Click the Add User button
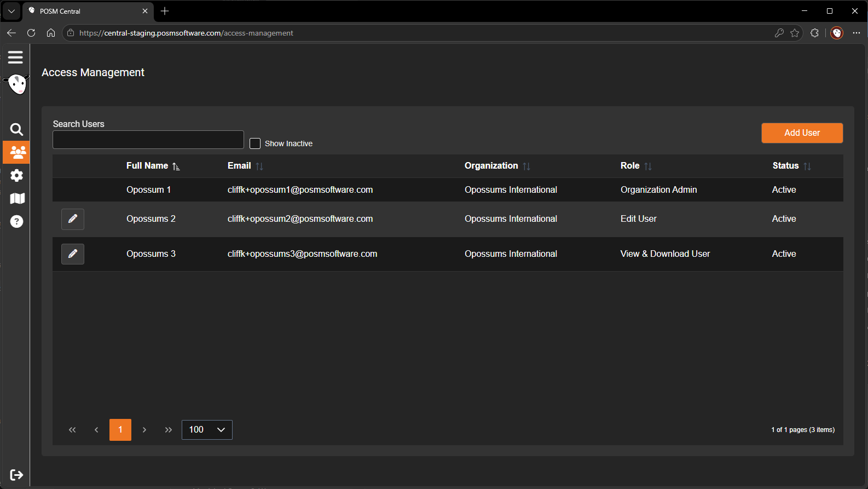This screenshot has height=489, width=868. pyautogui.click(x=802, y=133)
